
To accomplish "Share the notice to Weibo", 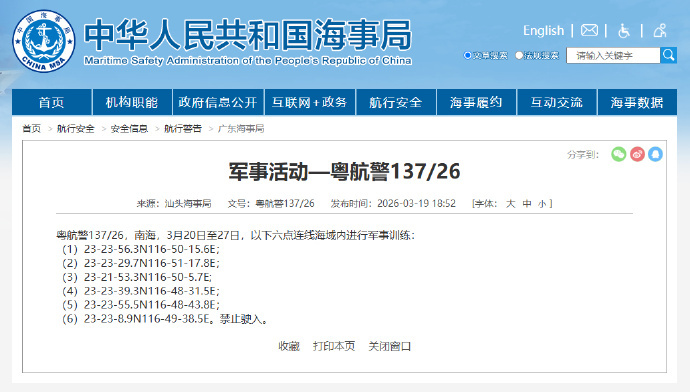I will point(637,154).
